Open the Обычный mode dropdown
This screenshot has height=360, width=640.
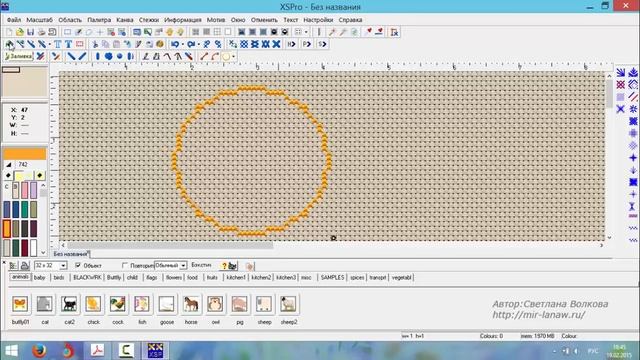[x=183, y=266]
